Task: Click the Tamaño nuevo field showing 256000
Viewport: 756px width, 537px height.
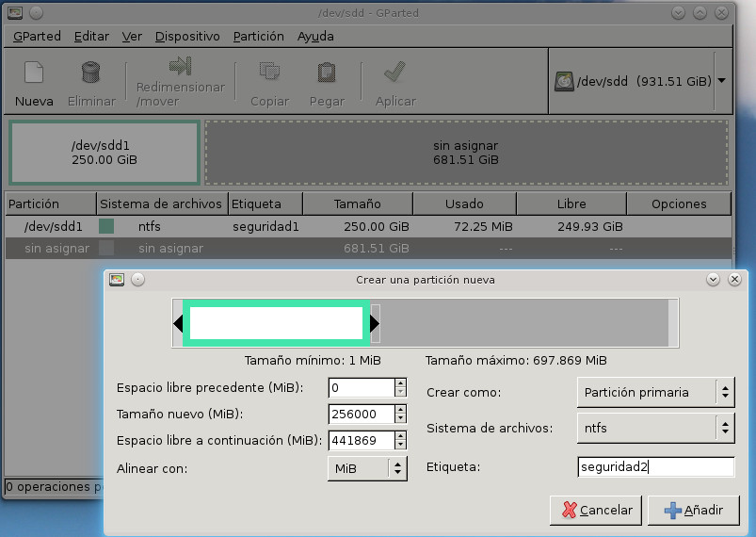Action: (x=362, y=414)
